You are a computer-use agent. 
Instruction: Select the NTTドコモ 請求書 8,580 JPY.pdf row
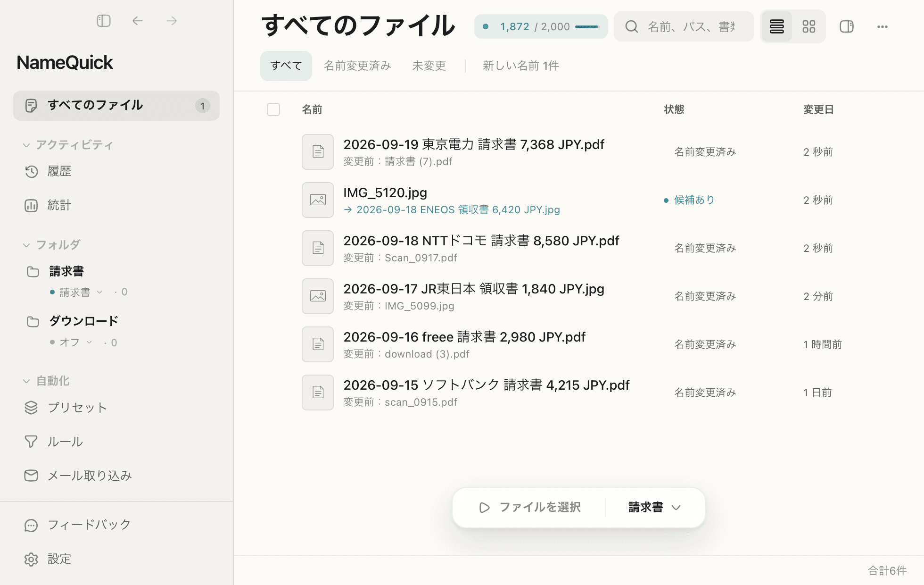click(x=579, y=248)
